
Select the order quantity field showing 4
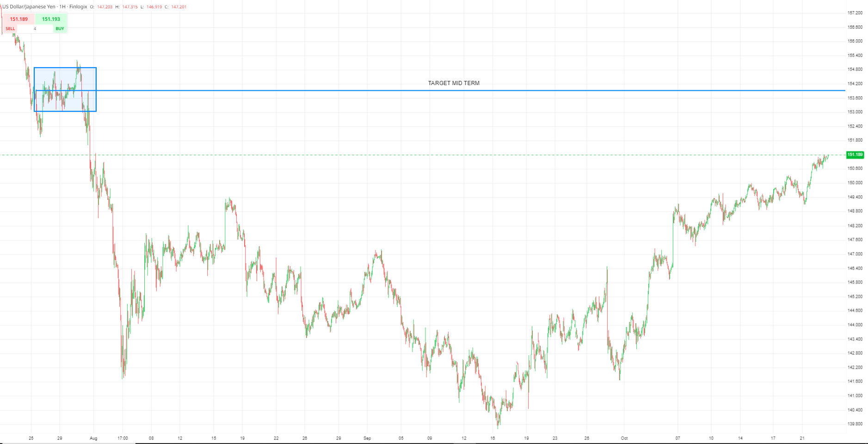click(x=35, y=29)
